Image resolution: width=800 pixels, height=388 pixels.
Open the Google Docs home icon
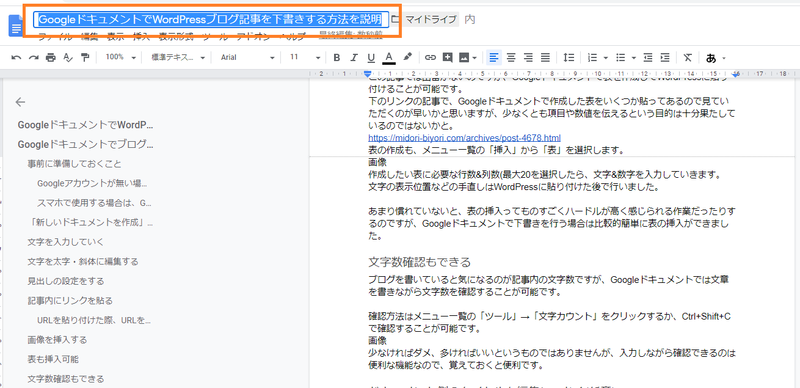coord(15,26)
